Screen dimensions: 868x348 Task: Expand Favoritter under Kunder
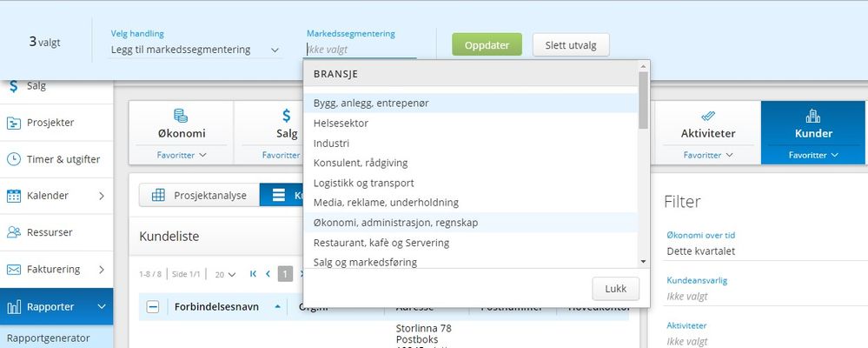click(813, 155)
